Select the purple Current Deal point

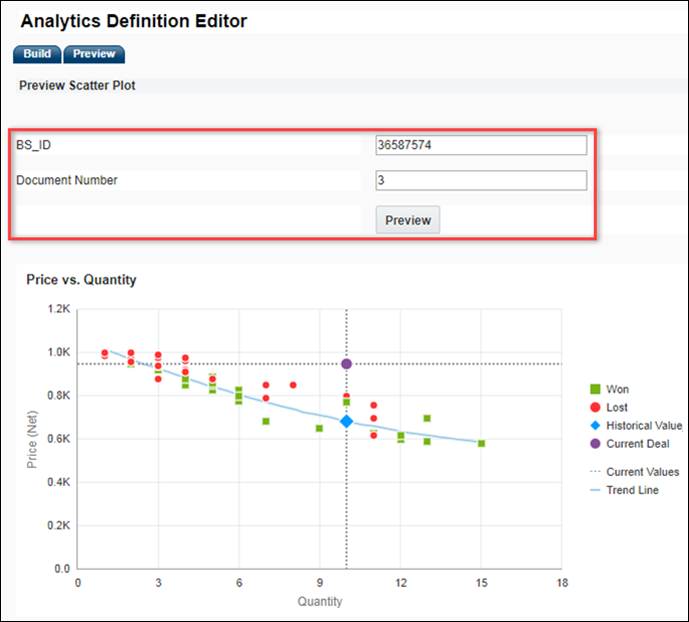(346, 364)
